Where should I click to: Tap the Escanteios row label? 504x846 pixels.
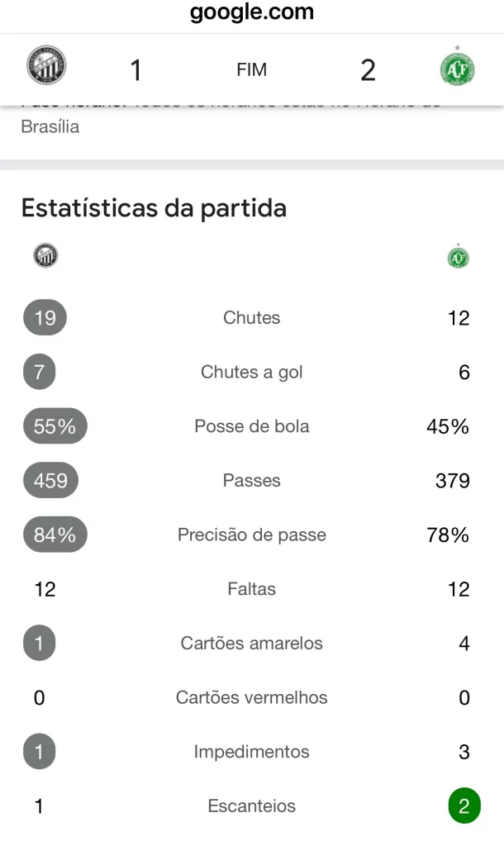click(251, 806)
